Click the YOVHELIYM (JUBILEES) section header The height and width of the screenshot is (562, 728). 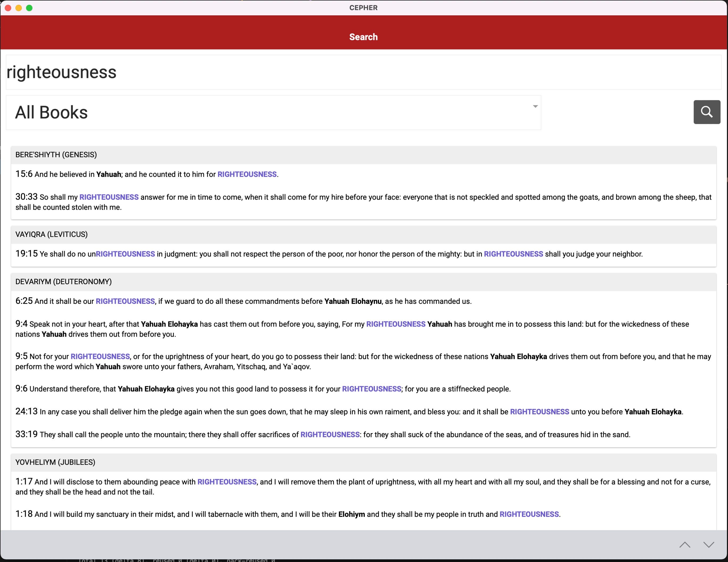pyautogui.click(x=363, y=462)
